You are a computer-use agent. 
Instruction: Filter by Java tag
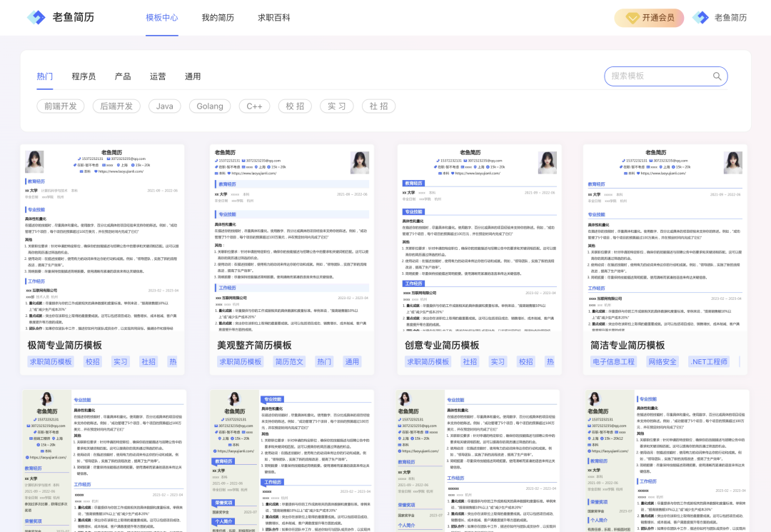tap(165, 106)
